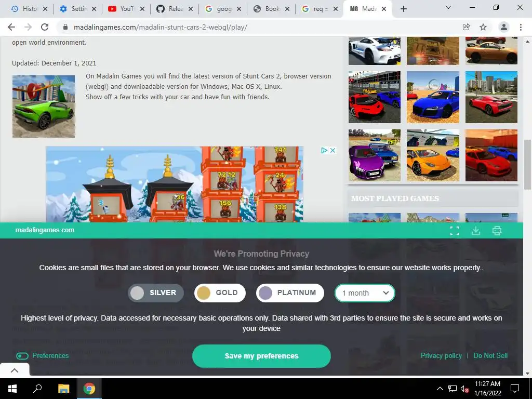Close the History tab
The height and width of the screenshot is (399, 532).
tap(45, 9)
